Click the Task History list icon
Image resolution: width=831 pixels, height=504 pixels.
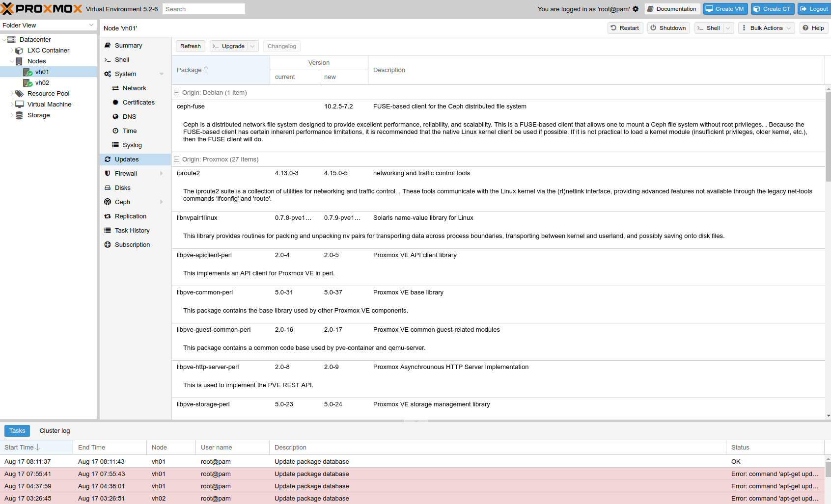tap(108, 230)
